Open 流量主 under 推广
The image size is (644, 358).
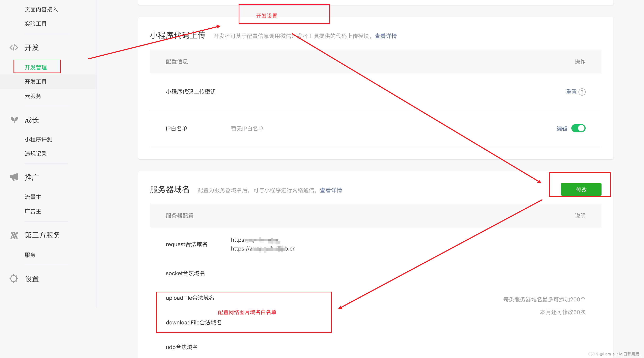[x=33, y=197]
